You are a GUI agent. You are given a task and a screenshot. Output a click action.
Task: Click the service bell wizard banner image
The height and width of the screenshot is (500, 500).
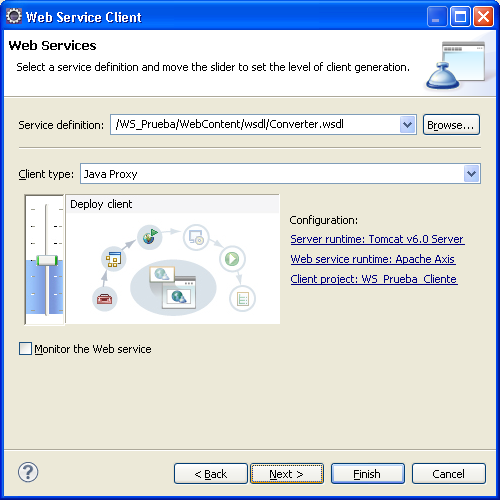(456, 66)
